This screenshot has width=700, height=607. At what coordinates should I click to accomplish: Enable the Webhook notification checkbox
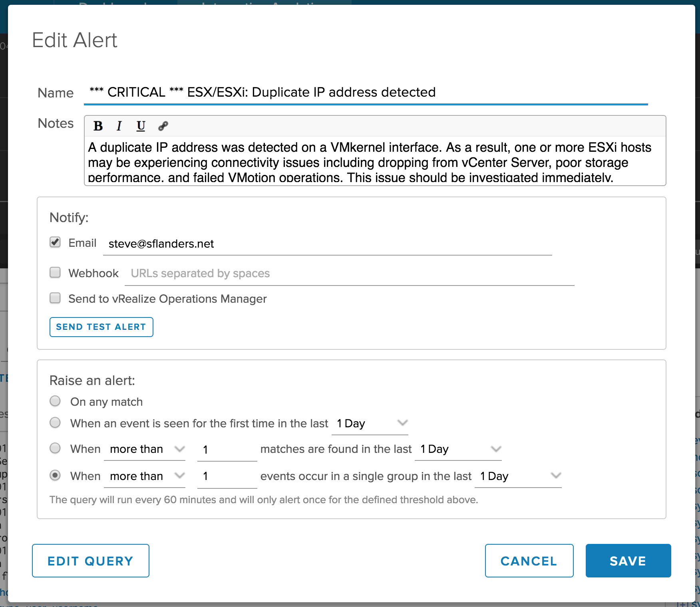55,273
